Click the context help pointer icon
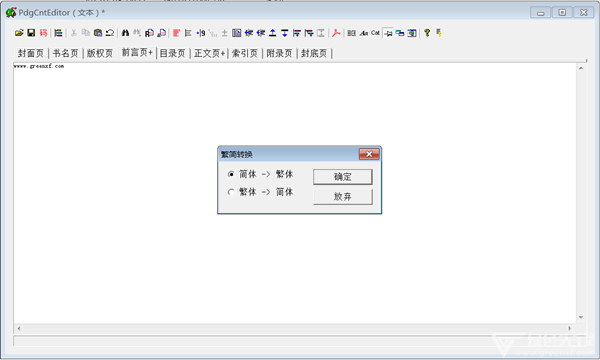The image size is (600, 360). point(439,33)
